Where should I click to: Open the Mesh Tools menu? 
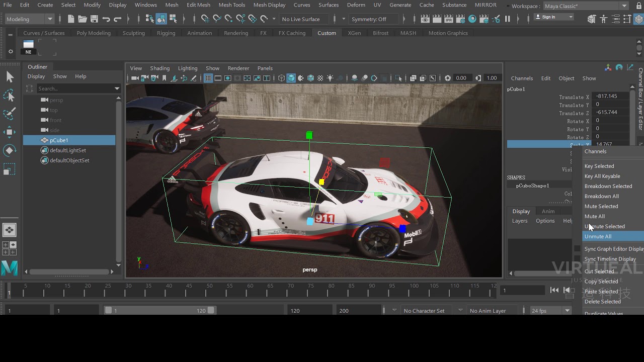pos(231,5)
